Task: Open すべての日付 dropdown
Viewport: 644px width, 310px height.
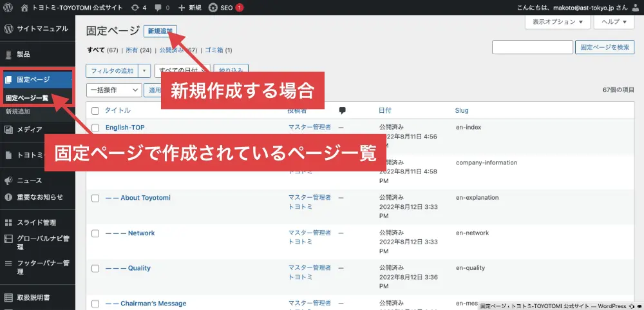Action: point(182,71)
